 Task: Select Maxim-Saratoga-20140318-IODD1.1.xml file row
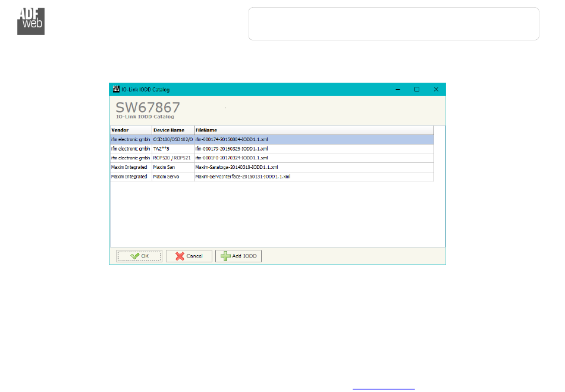[x=272, y=168]
